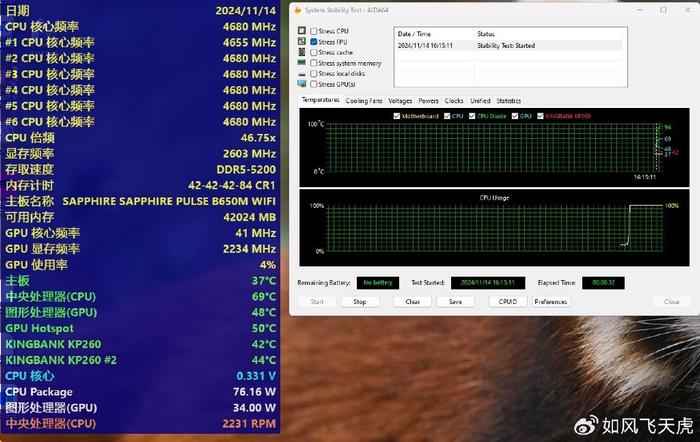Screen dimensions: 700x442
Task: Click the 2024/11/14 date row in sensor panel
Action: (140, 11)
